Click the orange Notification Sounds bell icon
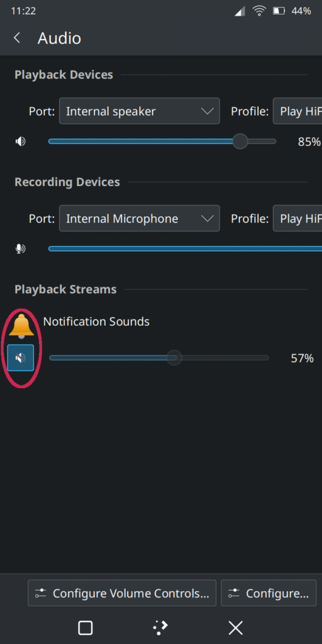This screenshot has width=322, height=644. pyautogui.click(x=21, y=326)
